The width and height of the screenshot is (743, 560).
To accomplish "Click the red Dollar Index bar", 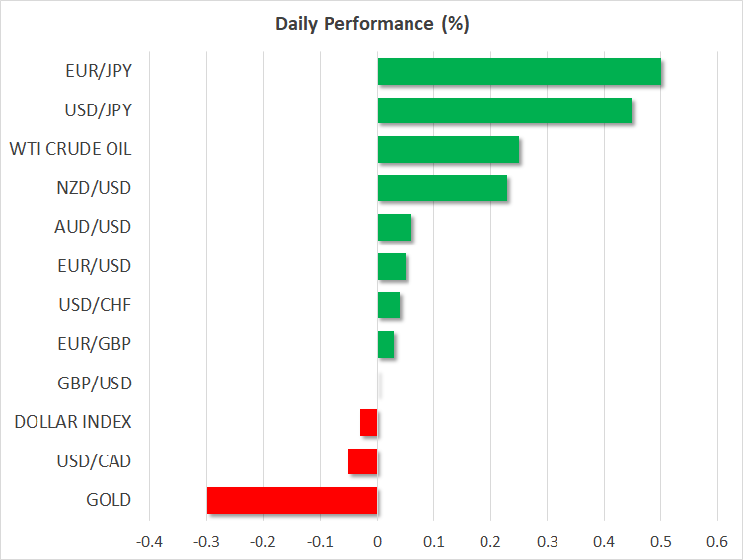I will click(369, 422).
